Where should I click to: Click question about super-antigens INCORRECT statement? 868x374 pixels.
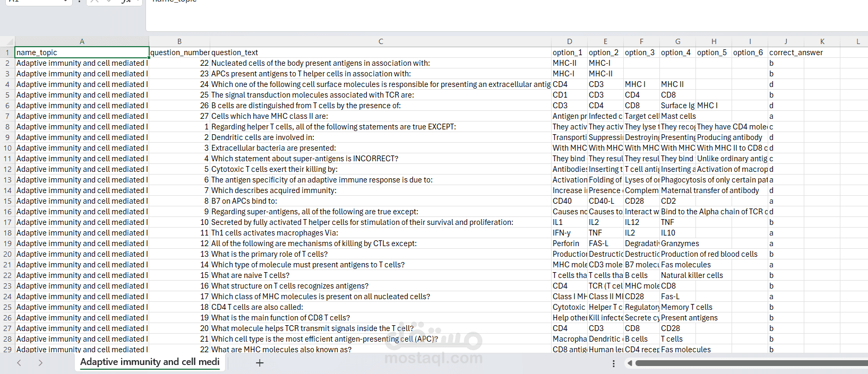[381, 159]
